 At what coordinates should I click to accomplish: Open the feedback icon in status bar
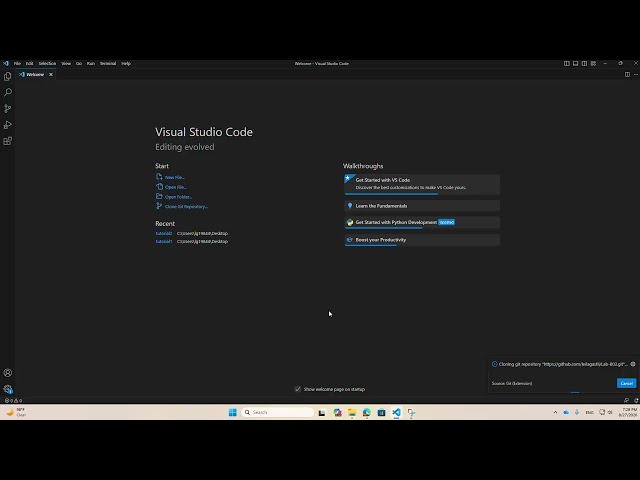tap(627, 400)
